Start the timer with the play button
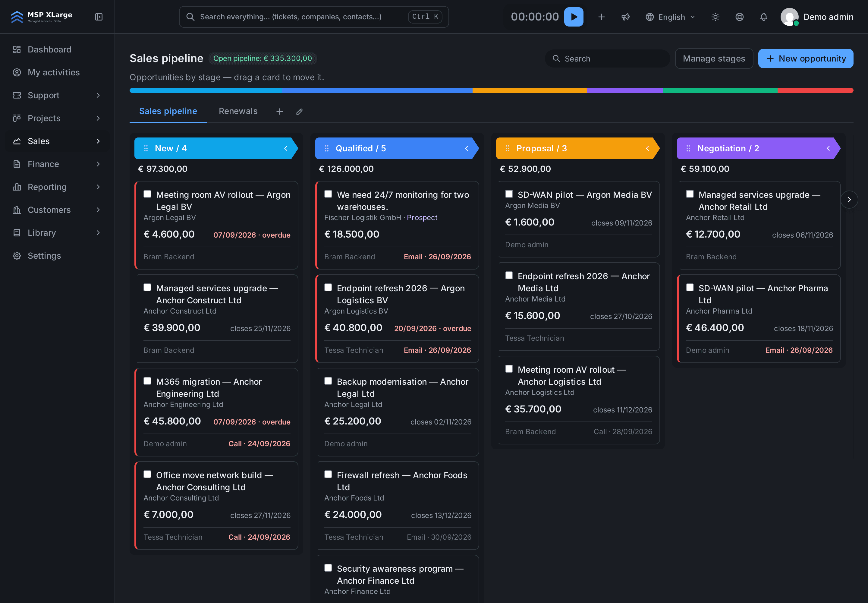Viewport: 868px width, 603px height. tap(573, 17)
